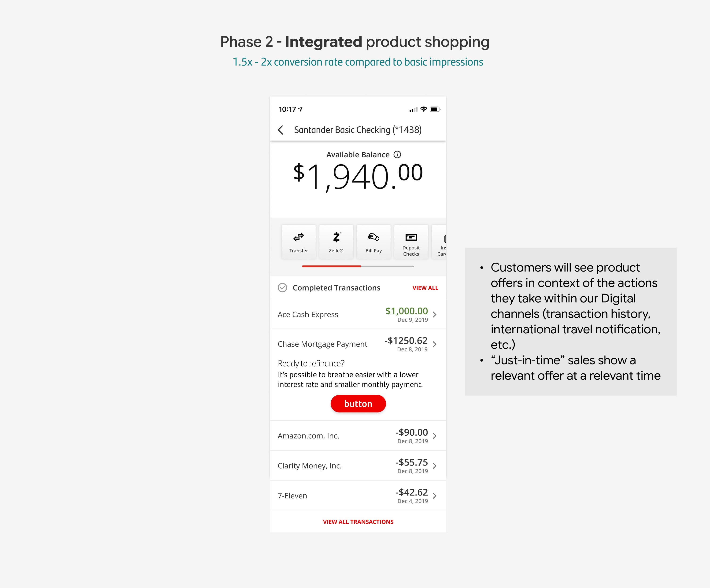Expand the Ace Cash Express transaction
The height and width of the screenshot is (588, 710).
pos(435,314)
